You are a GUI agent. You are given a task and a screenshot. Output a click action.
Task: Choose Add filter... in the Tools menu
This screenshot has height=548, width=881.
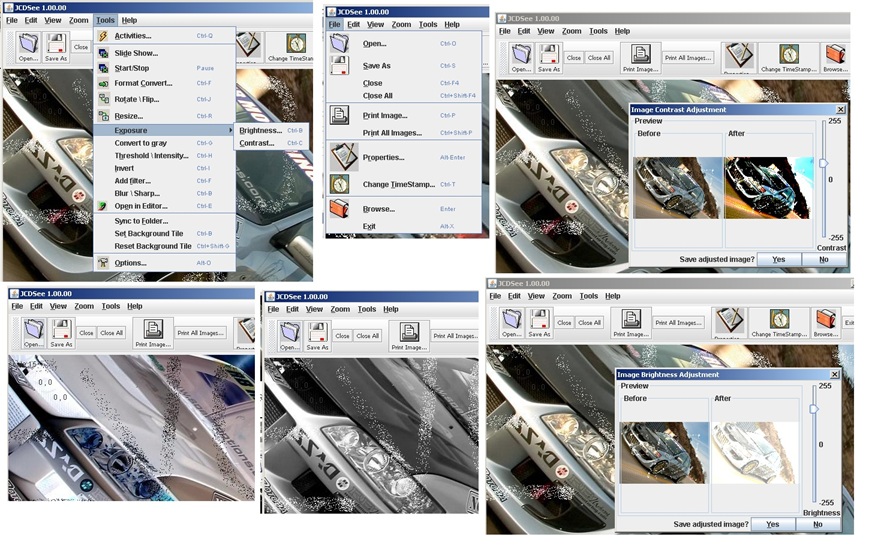[164, 181]
